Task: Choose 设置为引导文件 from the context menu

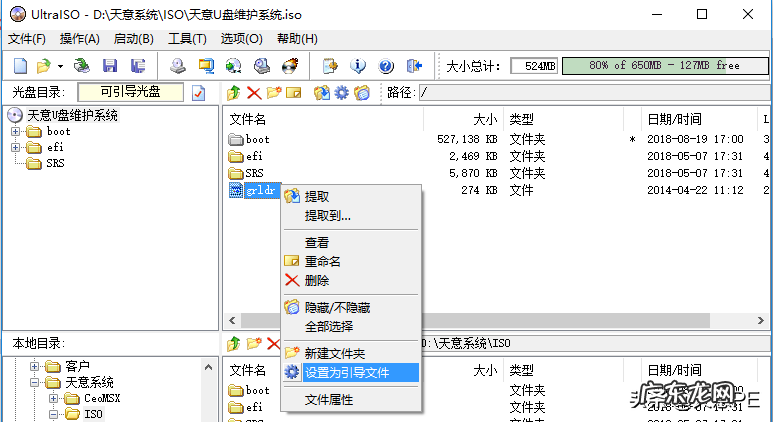Action: [x=351, y=373]
